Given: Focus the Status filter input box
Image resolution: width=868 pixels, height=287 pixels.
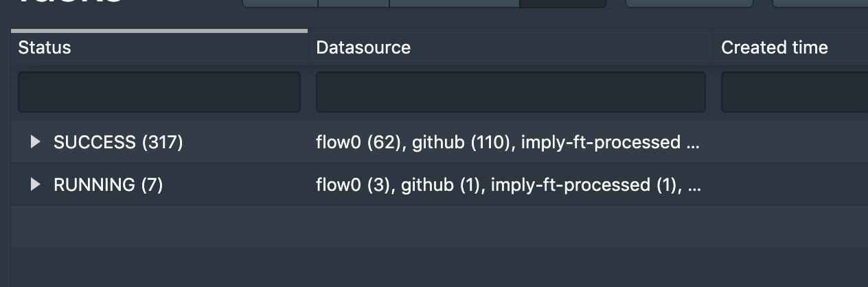Looking at the screenshot, I should [159, 92].
